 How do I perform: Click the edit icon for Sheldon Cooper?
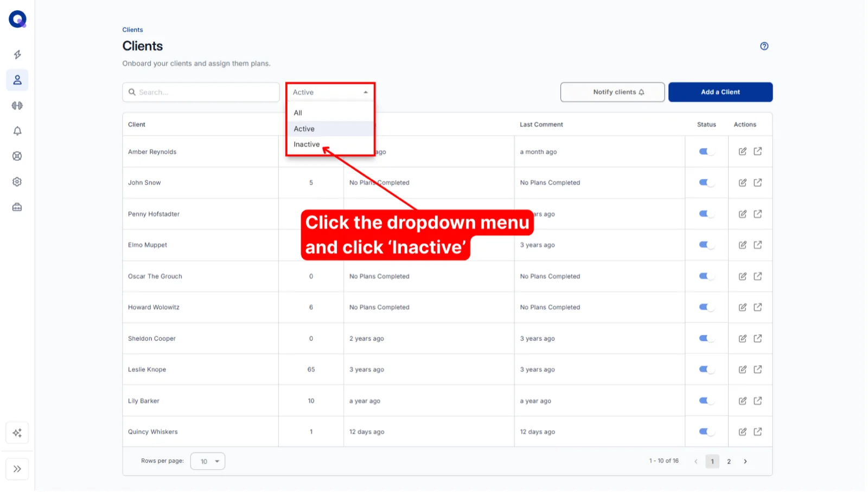coord(742,338)
